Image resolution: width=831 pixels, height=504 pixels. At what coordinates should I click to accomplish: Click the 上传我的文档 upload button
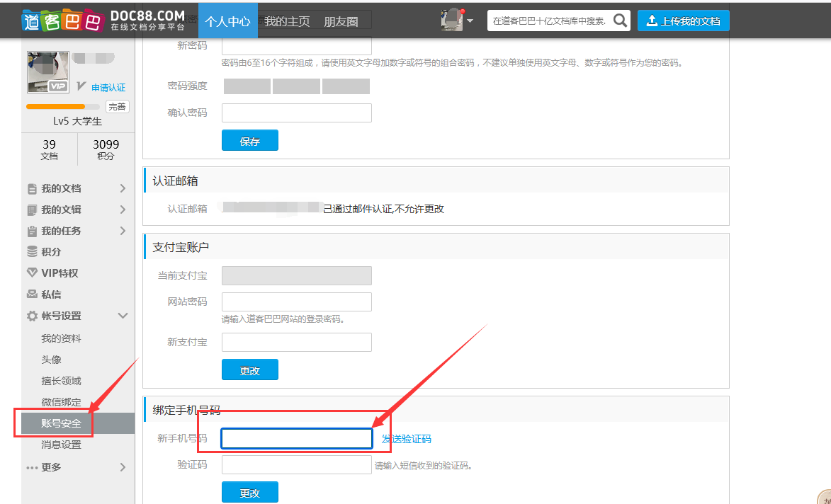pos(683,21)
